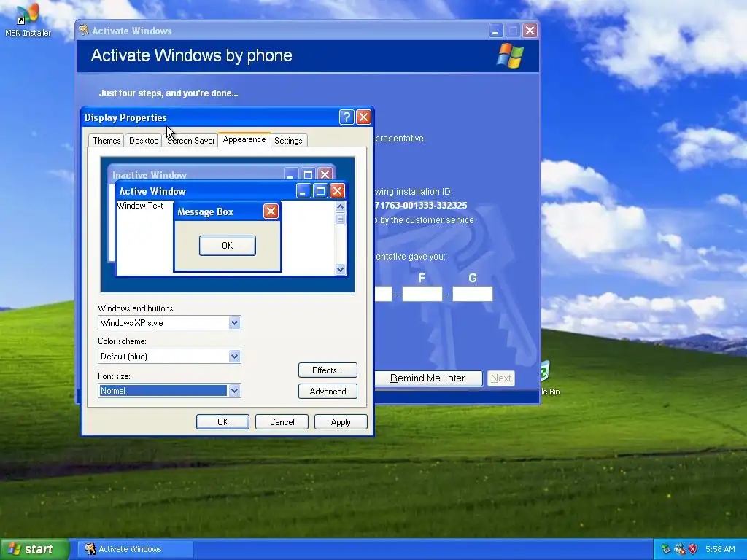Click the Activate Windows key icon in title bar

[84, 30]
